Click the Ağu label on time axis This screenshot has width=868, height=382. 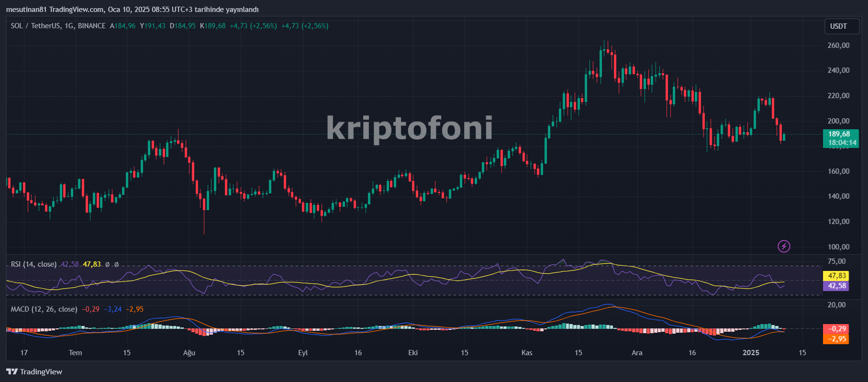189,353
